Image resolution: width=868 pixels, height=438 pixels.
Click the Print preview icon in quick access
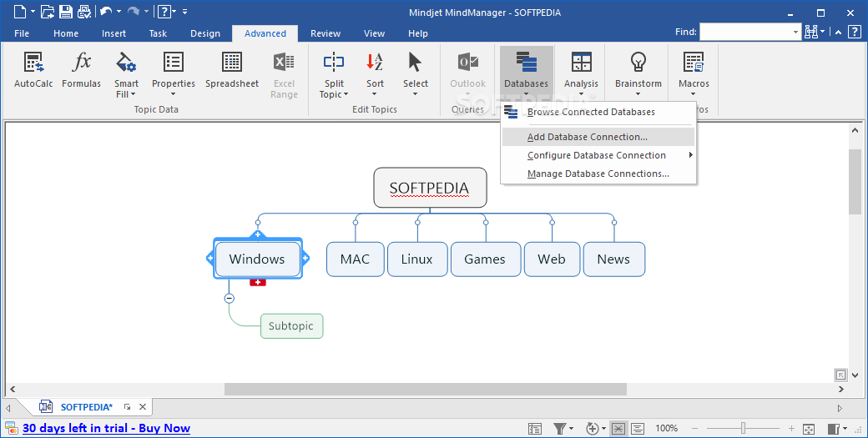pyautogui.click(x=84, y=11)
